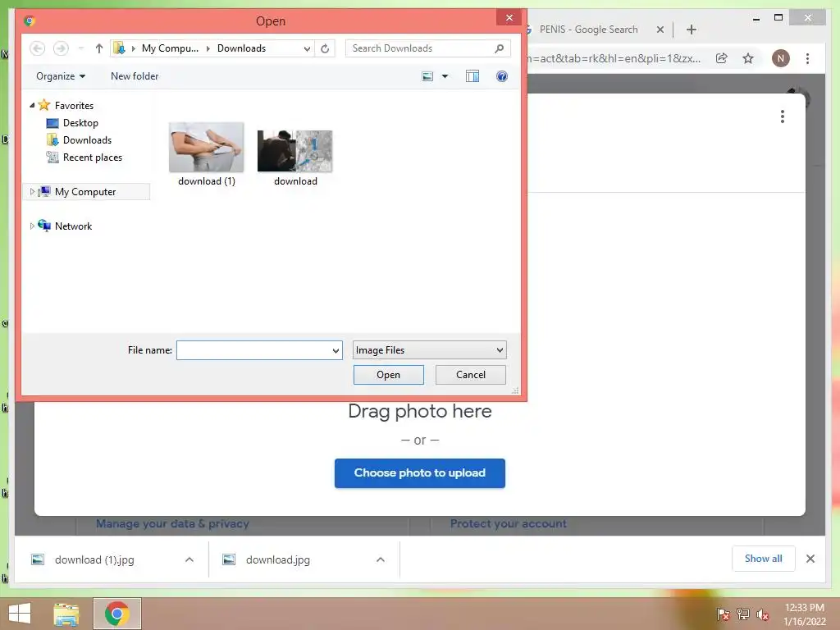Go forward in the Open dialog

point(61,48)
